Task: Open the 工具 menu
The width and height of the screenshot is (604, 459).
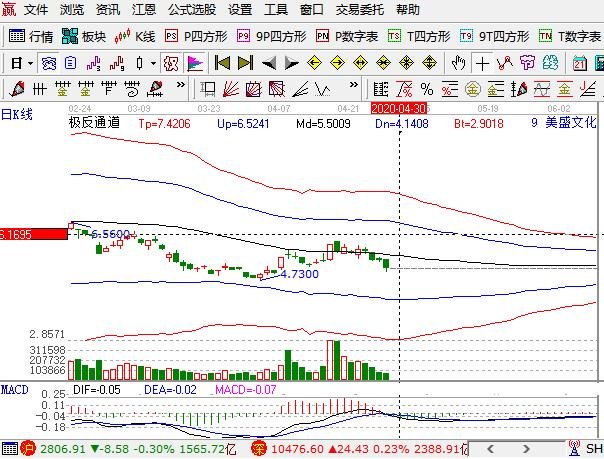Action: [x=276, y=9]
